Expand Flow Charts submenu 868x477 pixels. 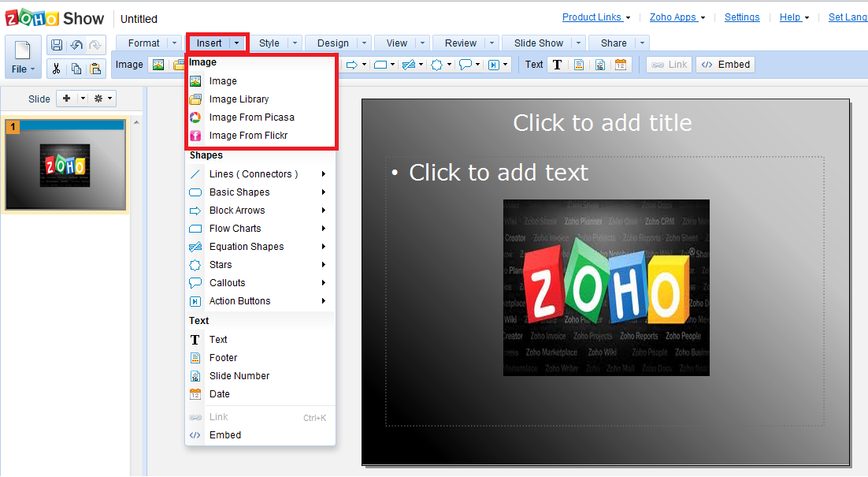point(260,229)
